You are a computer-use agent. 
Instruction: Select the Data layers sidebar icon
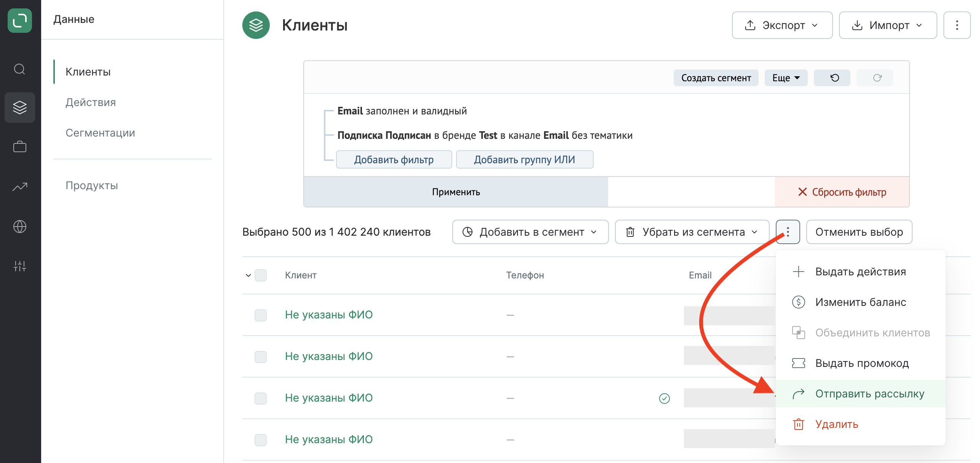20,108
